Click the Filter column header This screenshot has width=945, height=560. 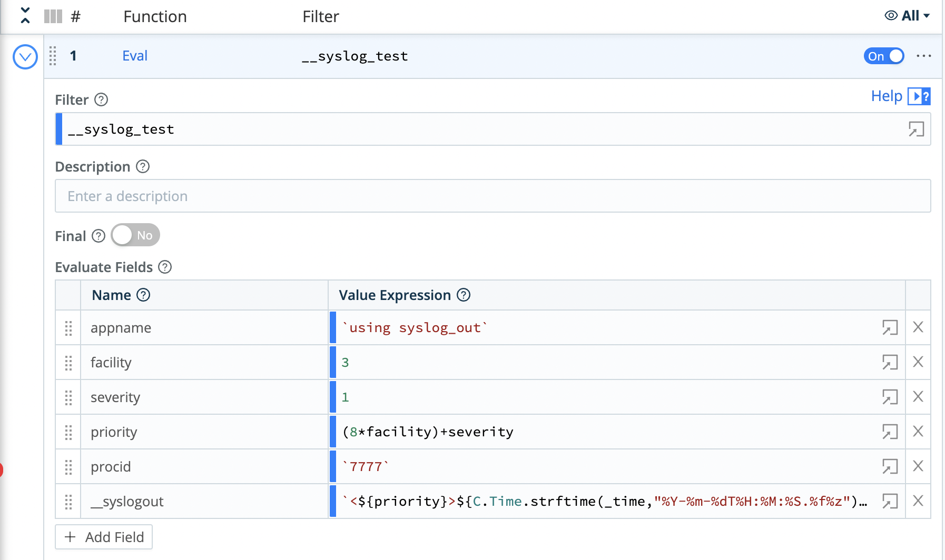(x=321, y=16)
